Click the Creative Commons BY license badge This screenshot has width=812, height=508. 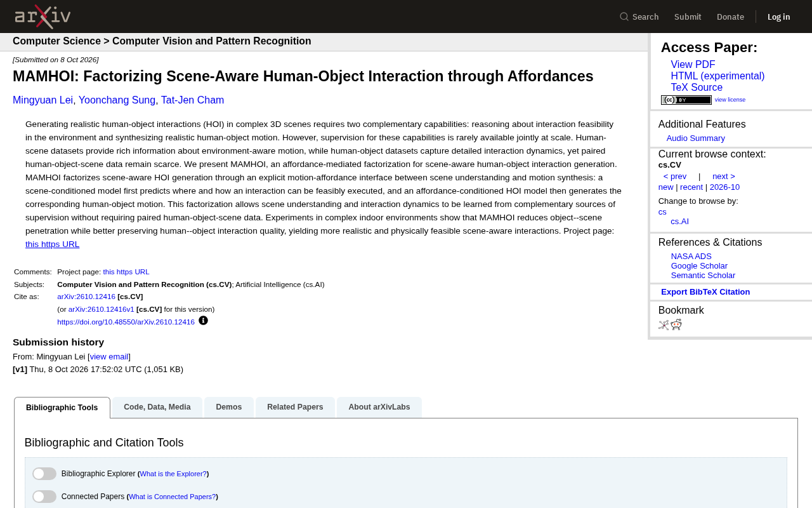(x=686, y=100)
